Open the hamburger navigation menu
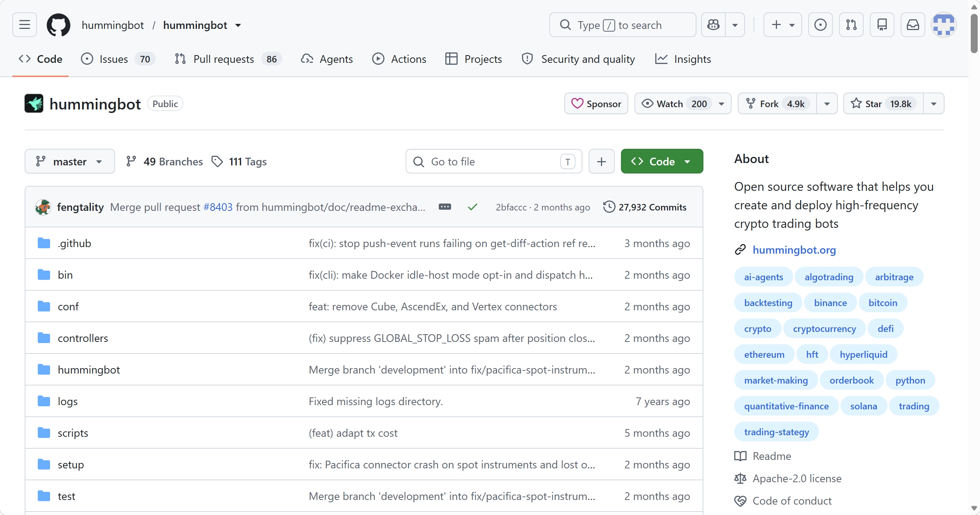The height and width of the screenshot is (515, 980). (25, 25)
